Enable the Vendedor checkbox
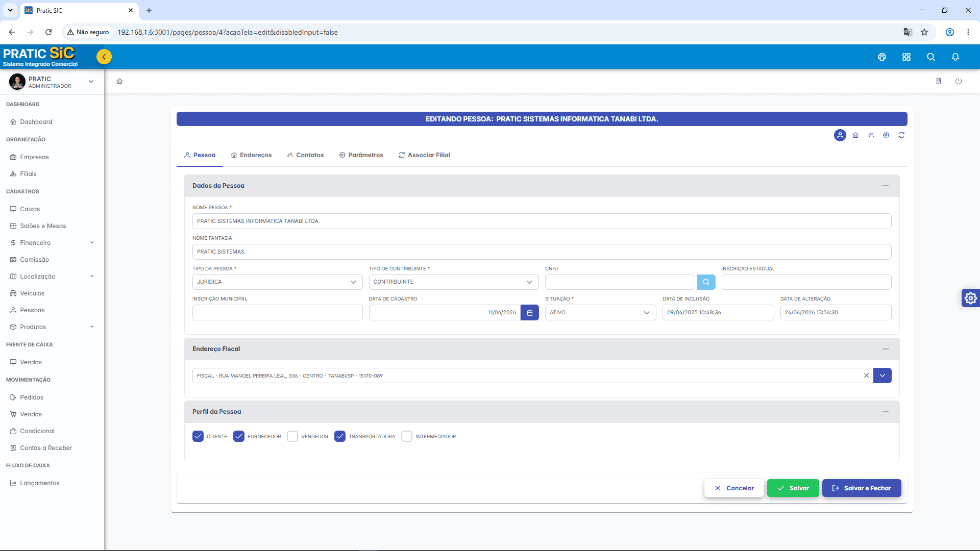The image size is (980, 551). click(292, 436)
